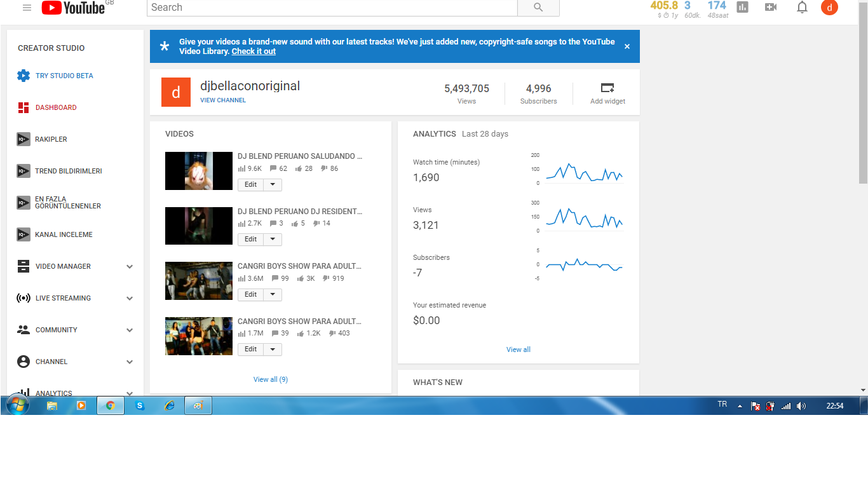The width and height of the screenshot is (868, 488).
Task: Open Edit dropdown for 3.6M-view Cangri Boys video
Action: [x=273, y=295]
